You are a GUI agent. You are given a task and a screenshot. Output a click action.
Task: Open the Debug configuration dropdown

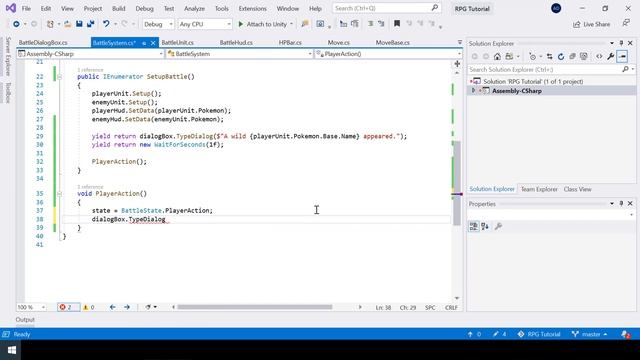click(158, 24)
